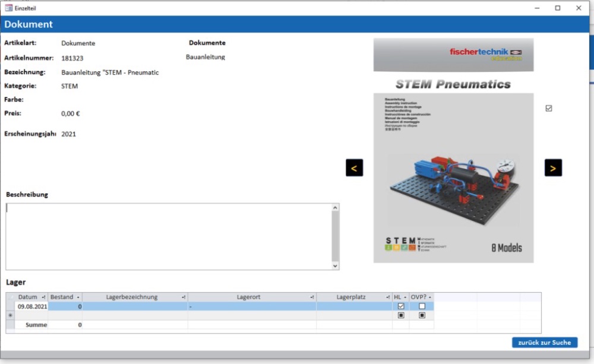This screenshot has width=594, height=364.
Task: Open the Bestand column filter dropdown
Action: [78, 297]
